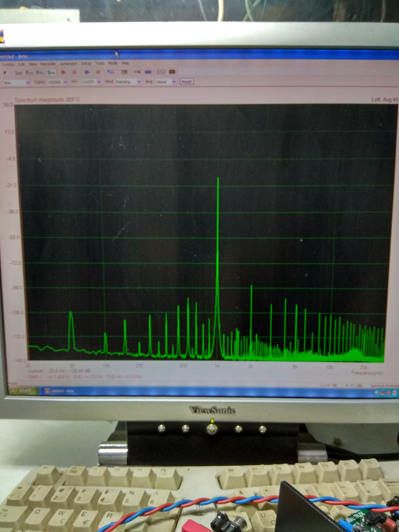Open the Mode menu
Image resolution: width=399 pixels, height=532 pixels.
[x=112, y=63]
